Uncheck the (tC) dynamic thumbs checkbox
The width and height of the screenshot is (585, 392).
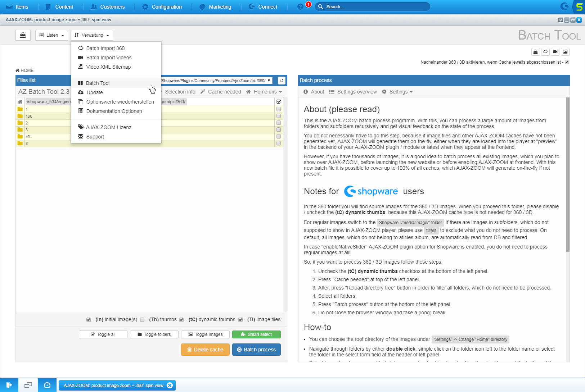(x=181, y=320)
